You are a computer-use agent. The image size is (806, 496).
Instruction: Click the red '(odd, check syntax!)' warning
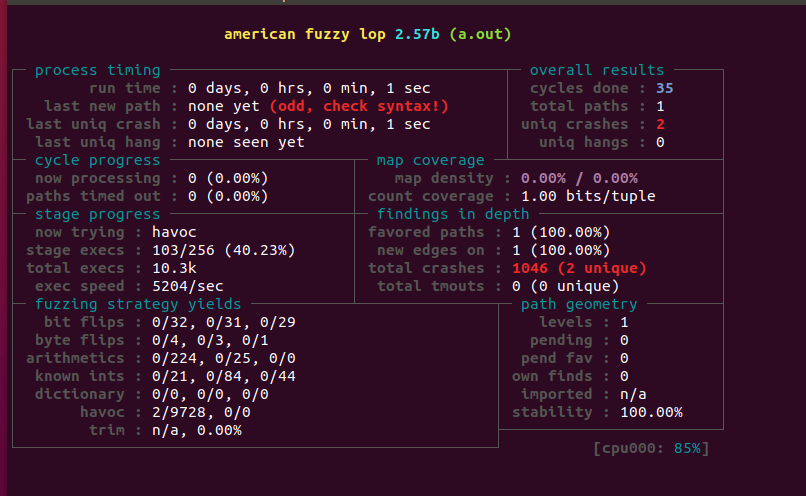(x=359, y=106)
